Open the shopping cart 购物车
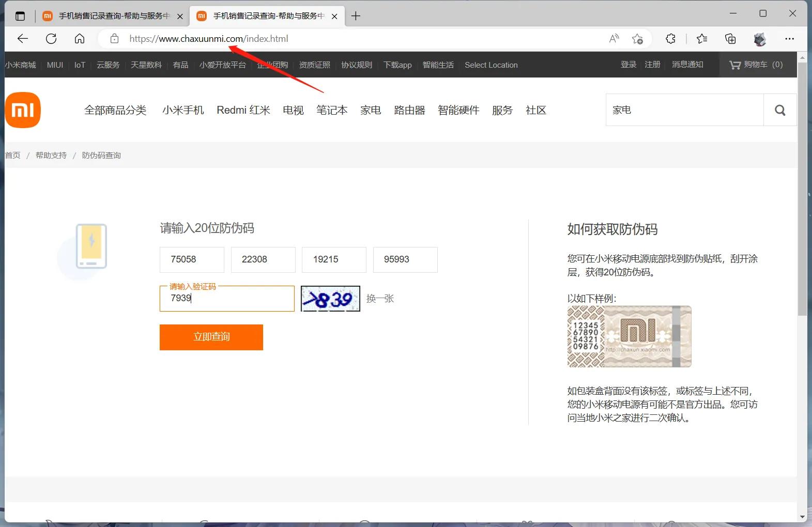Image resolution: width=812 pixels, height=527 pixels. pos(756,65)
